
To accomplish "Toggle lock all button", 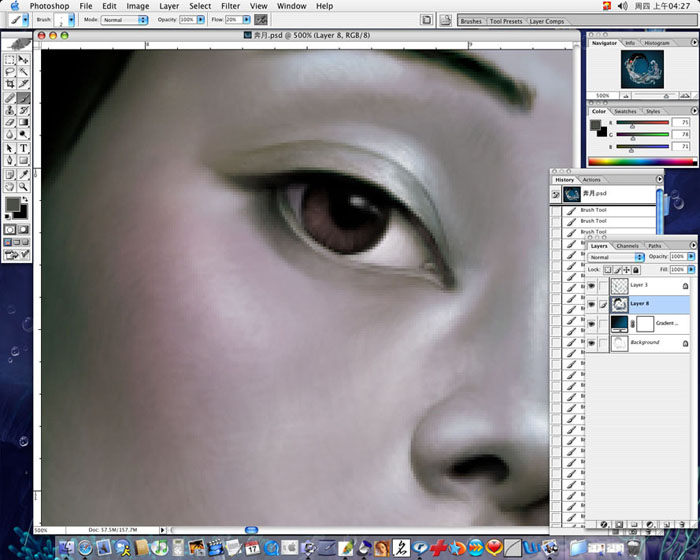I will click(636, 270).
